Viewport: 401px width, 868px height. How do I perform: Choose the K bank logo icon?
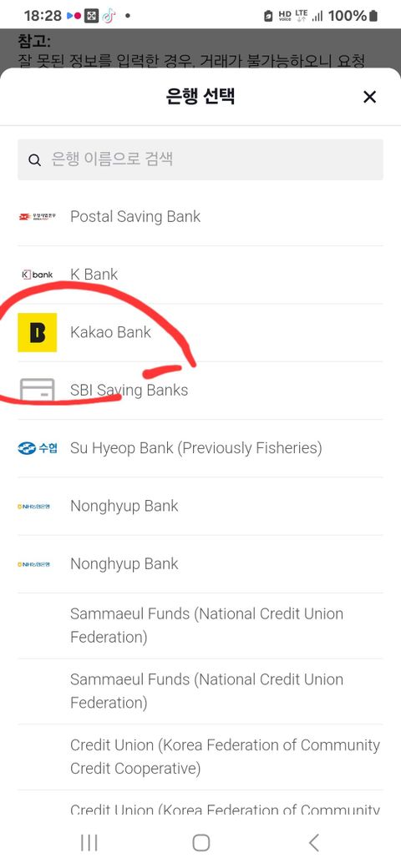(x=37, y=274)
